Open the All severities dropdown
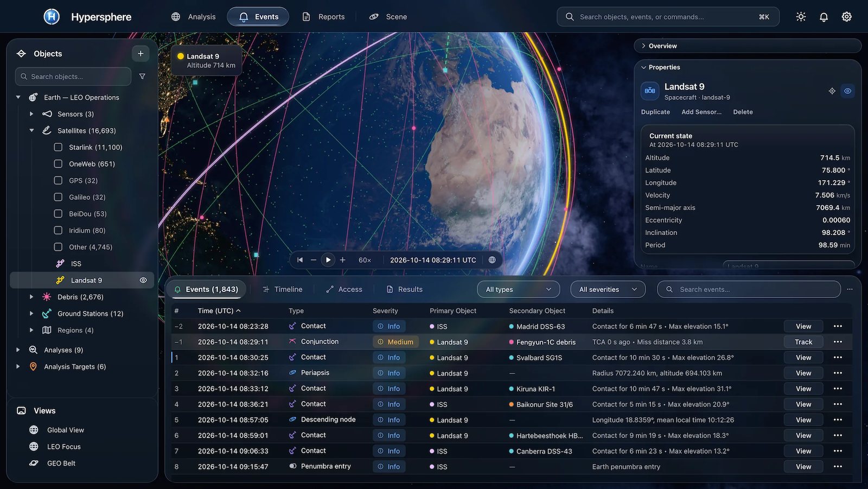Image resolution: width=868 pixels, height=489 pixels. pyautogui.click(x=608, y=289)
